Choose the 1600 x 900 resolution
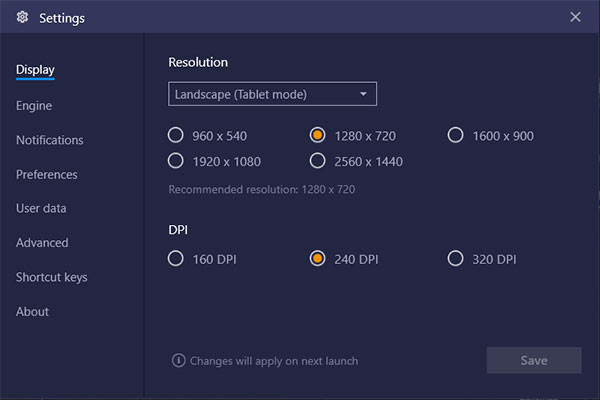 tap(455, 135)
